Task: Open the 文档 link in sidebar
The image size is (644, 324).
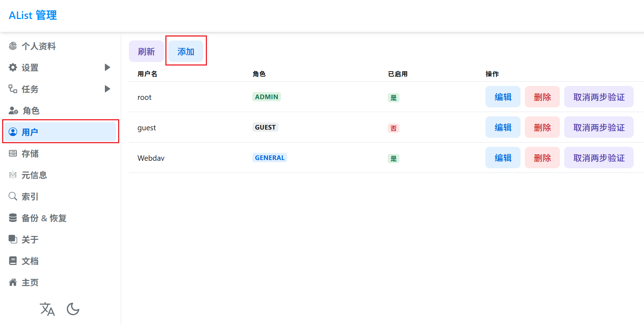Action: click(60, 261)
